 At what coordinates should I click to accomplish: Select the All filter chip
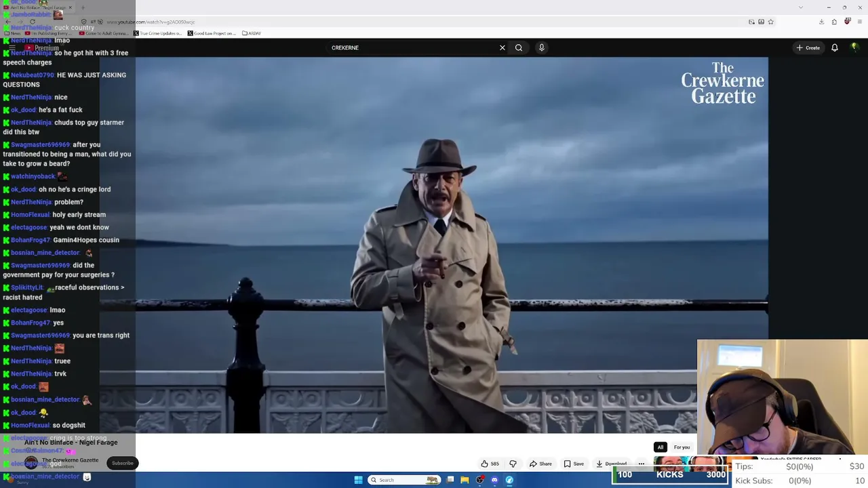[x=660, y=447]
